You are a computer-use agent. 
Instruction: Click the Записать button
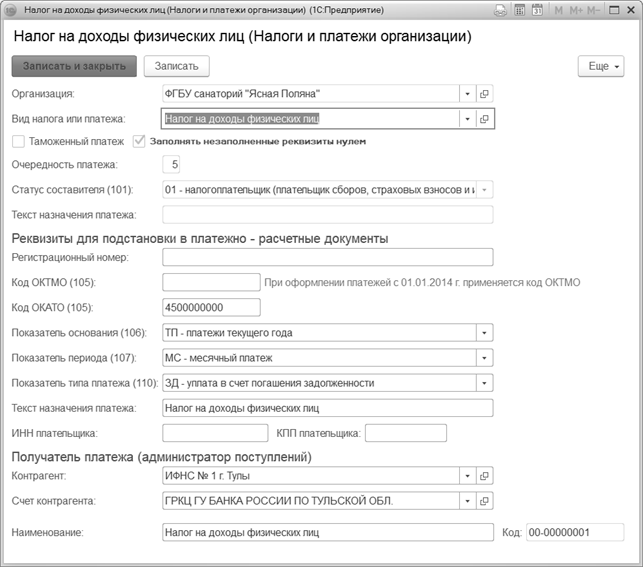177,66
